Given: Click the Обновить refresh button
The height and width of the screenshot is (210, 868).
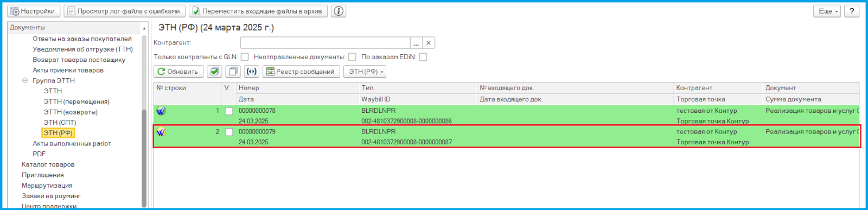Looking at the screenshot, I should (178, 72).
